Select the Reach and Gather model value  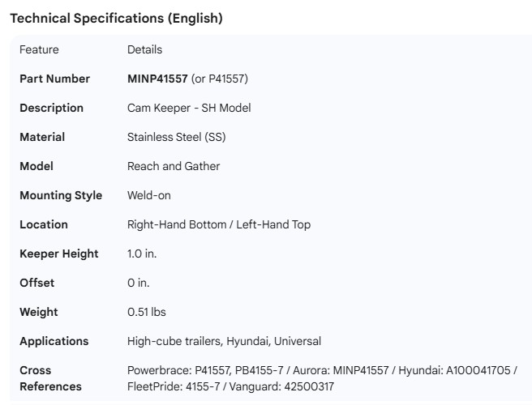point(174,166)
